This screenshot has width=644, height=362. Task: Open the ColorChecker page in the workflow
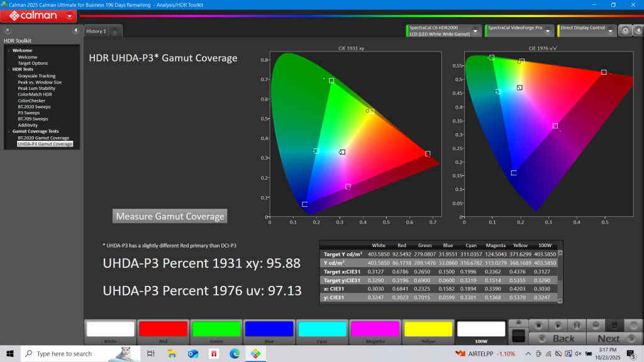(31, 101)
